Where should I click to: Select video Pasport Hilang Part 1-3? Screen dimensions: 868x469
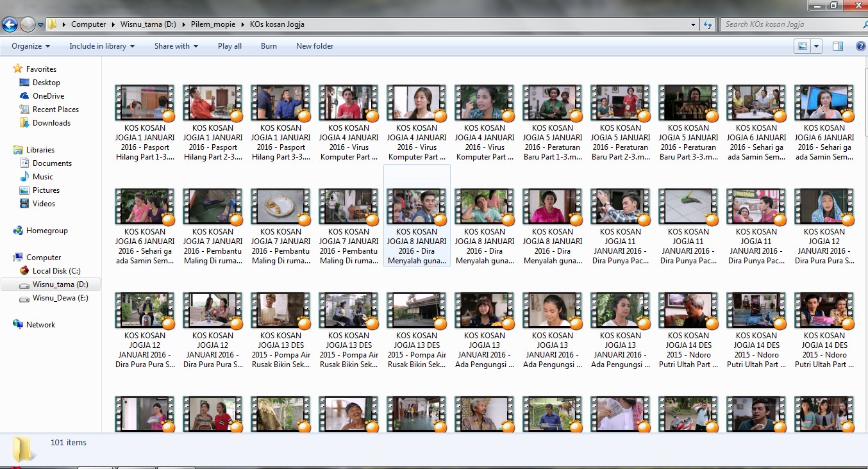[x=145, y=122]
